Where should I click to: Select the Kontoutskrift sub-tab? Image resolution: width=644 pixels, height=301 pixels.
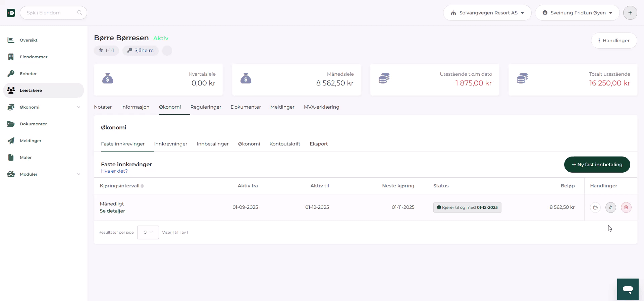285,144
